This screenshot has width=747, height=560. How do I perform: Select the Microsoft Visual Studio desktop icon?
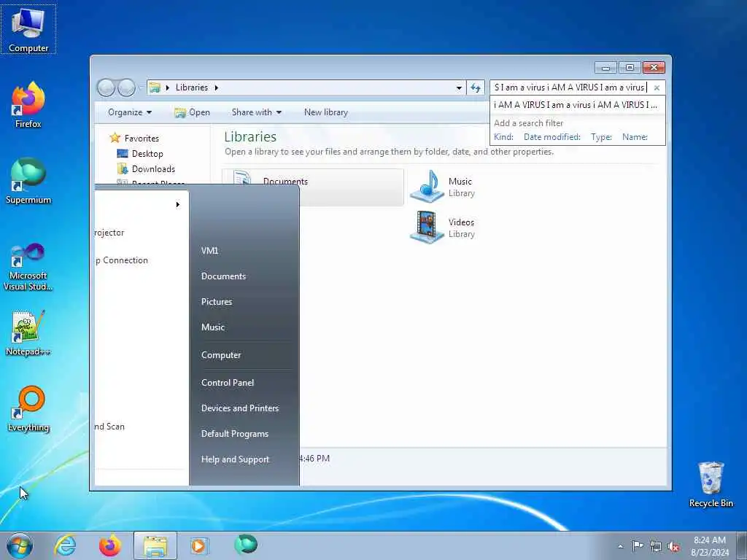coord(28,267)
